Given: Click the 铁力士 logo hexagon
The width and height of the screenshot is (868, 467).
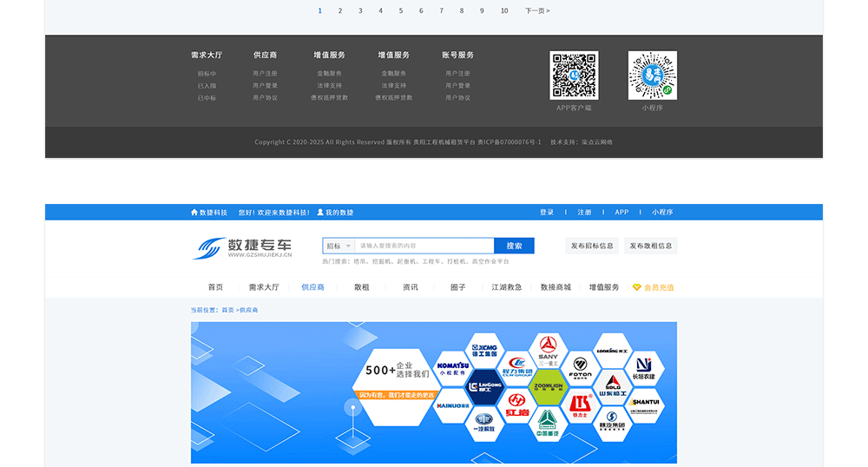Looking at the screenshot, I should (580, 405).
